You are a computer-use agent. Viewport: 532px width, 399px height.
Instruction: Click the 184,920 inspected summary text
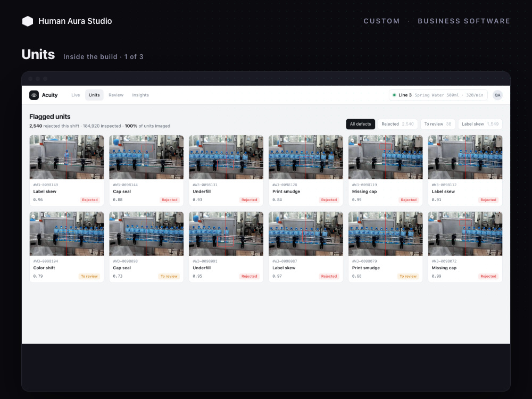(102, 126)
